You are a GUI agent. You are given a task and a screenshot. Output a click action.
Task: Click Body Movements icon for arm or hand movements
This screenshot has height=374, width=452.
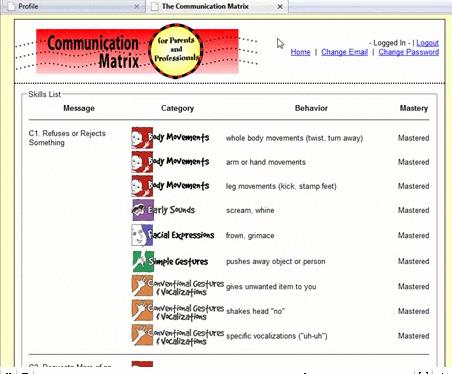click(142, 162)
